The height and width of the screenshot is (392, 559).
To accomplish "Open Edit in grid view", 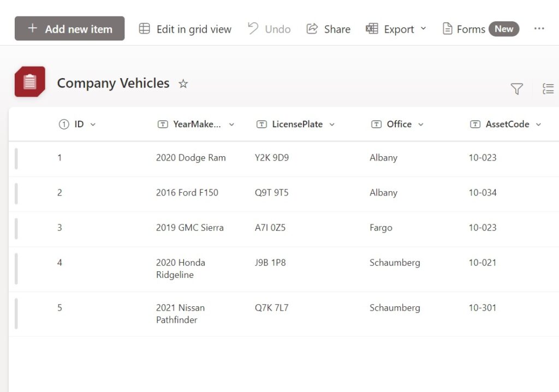I will click(x=185, y=29).
